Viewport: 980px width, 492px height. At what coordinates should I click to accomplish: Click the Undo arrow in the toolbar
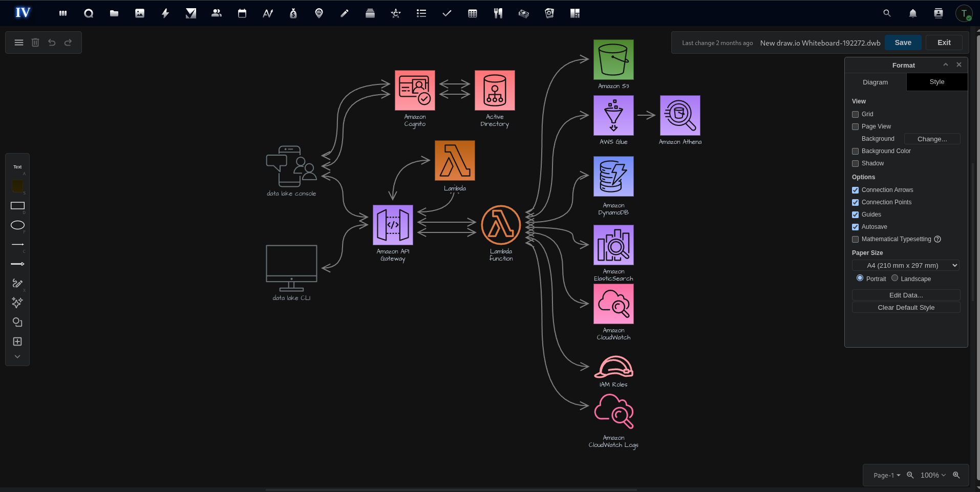click(x=52, y=42)
